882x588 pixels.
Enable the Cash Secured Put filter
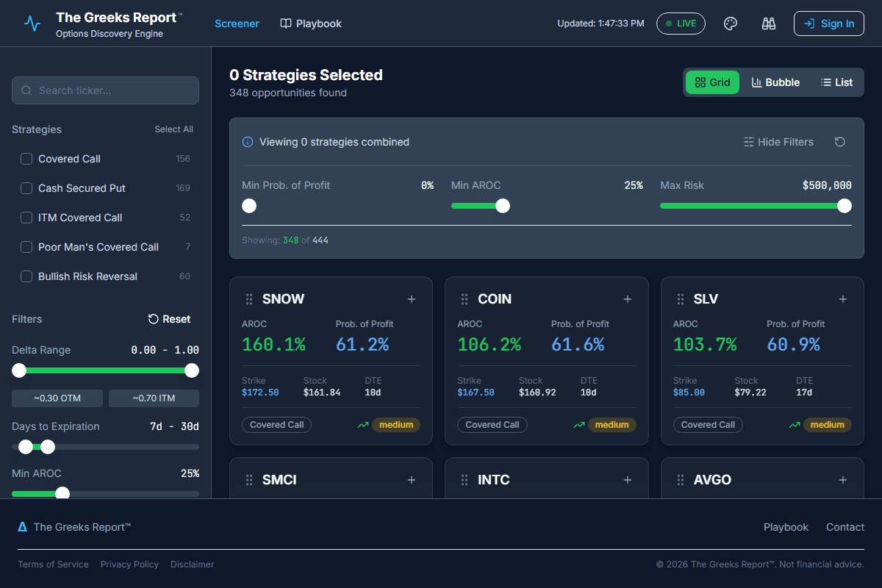tap(26, 188)
